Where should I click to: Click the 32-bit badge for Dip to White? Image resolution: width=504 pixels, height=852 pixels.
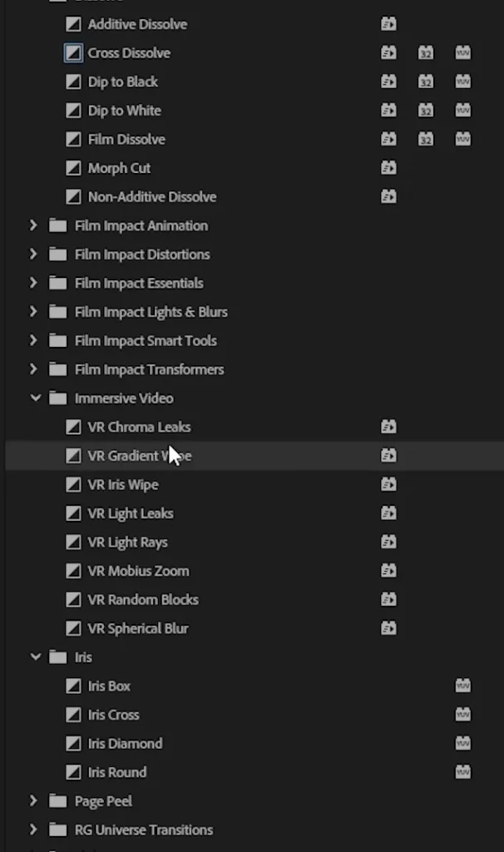pyautogui.click(x=425, y=110)
